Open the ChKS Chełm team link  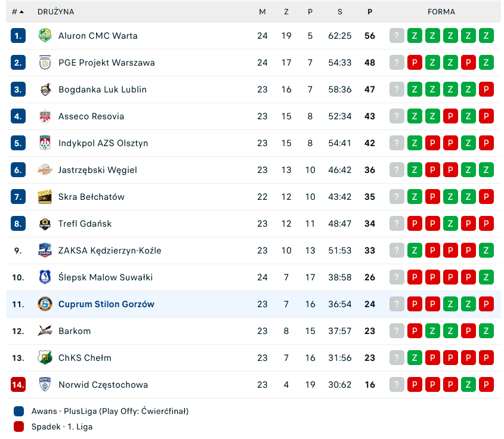85,358
